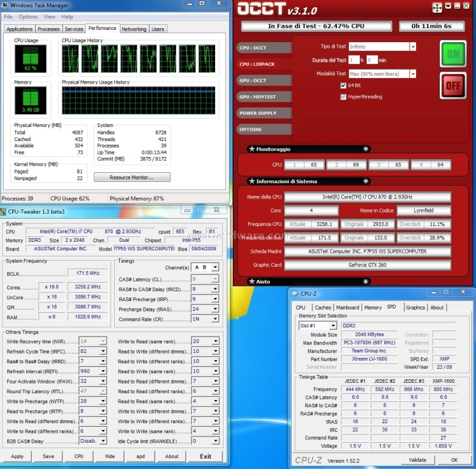Switch to the Mainboard tab in CPU-Z
476x469 pixels.
pyautogui.click(x=348, y=308)
